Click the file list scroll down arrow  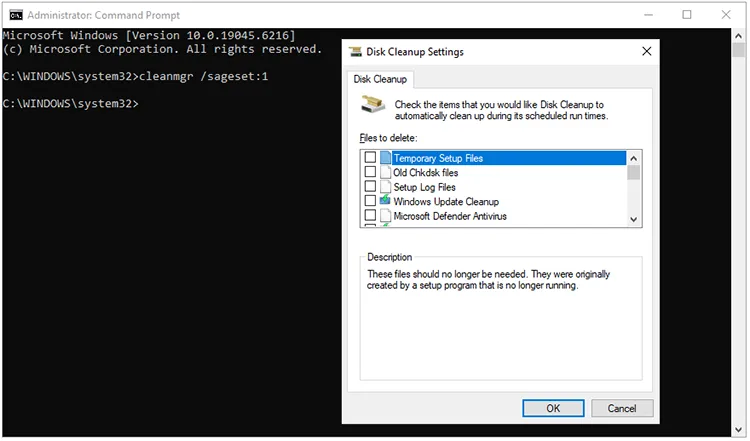tap(635, 220)
